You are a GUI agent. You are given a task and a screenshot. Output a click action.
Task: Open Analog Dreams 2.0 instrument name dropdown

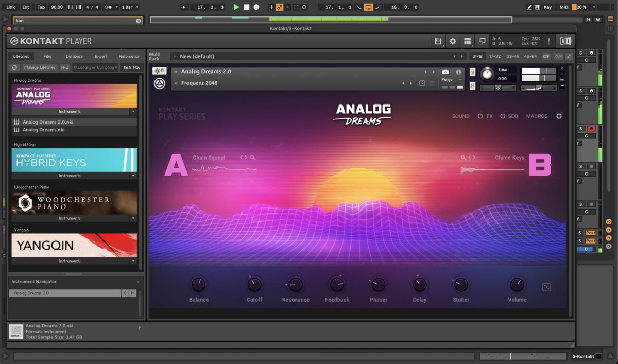point(176,72)
